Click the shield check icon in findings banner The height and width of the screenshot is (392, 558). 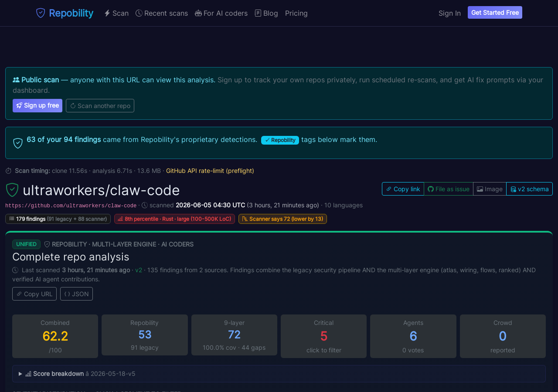(18, 143)
